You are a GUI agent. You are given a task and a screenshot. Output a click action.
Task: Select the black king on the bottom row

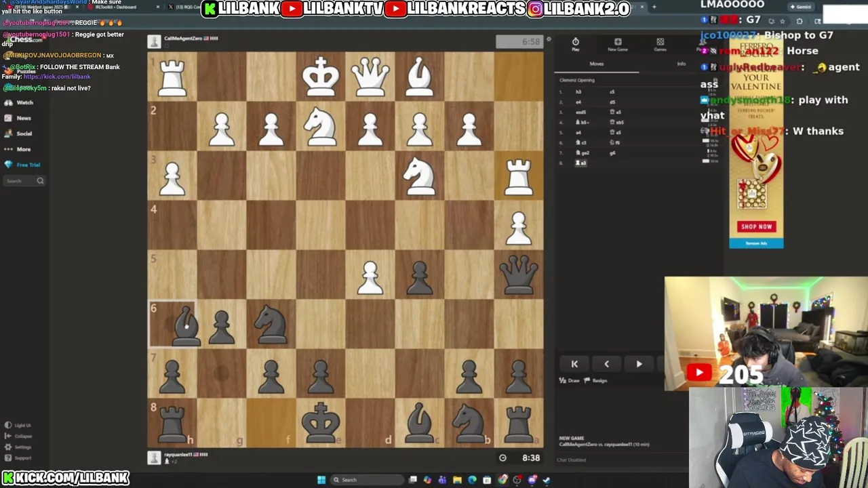[321, 423]
